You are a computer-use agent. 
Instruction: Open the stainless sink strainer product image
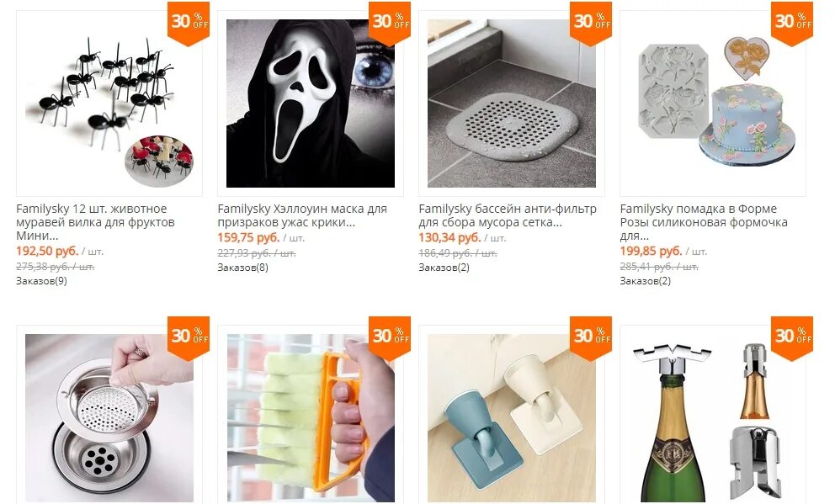109,418
